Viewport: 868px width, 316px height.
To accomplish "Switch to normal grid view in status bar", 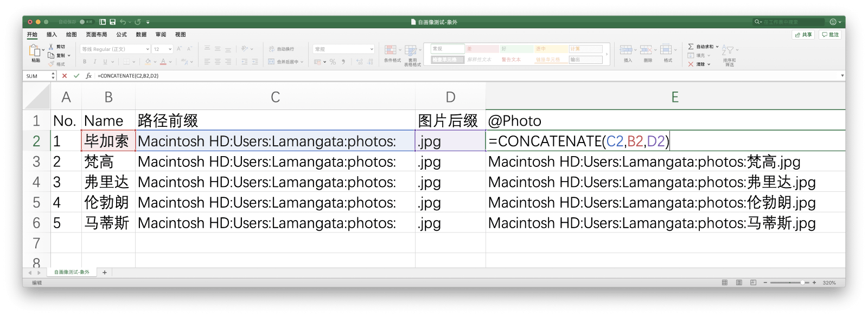I will [725, 283].
